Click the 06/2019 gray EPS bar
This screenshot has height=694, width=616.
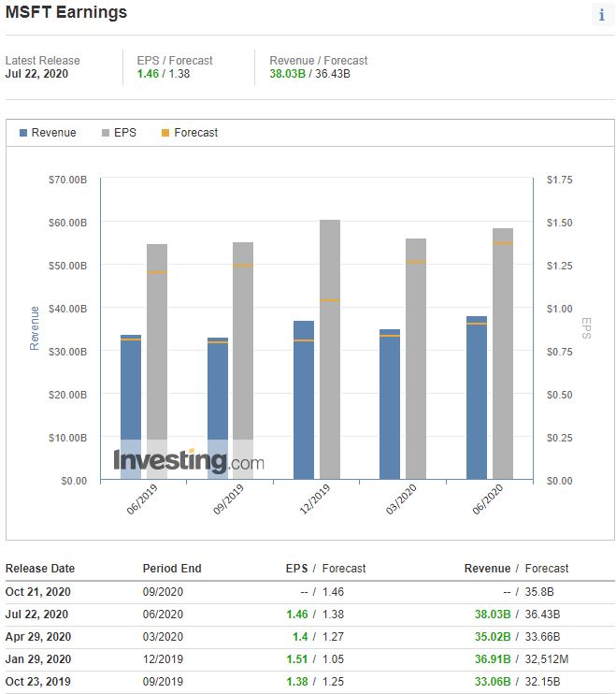[157, 361]
